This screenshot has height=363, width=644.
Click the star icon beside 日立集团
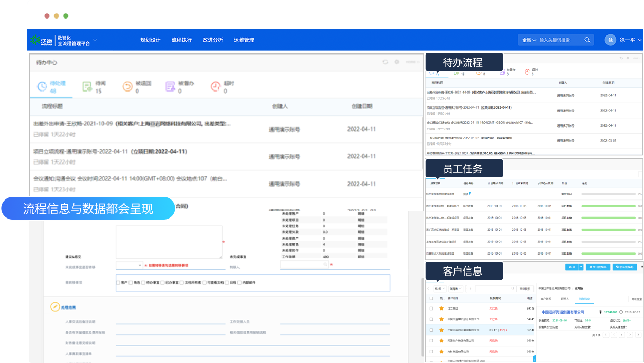coord(441,308)
